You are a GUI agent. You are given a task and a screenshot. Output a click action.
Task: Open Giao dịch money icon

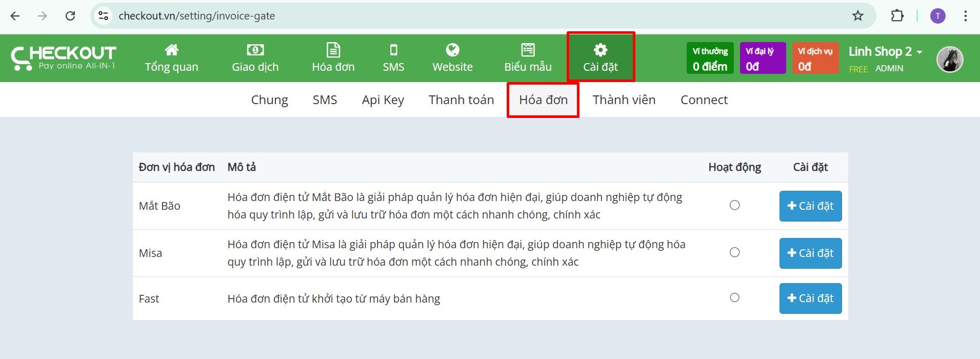255,50
